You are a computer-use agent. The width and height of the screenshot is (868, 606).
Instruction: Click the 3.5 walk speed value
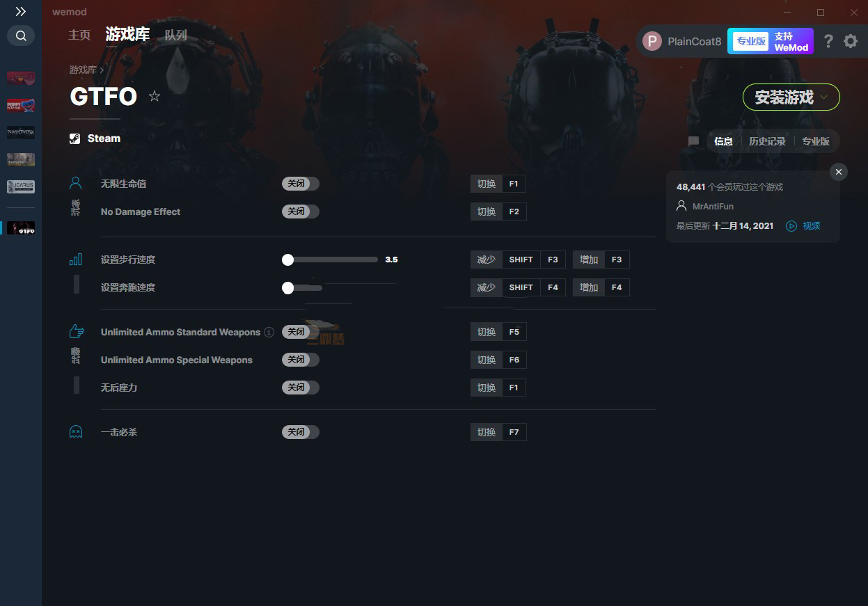tap(391, 260)
